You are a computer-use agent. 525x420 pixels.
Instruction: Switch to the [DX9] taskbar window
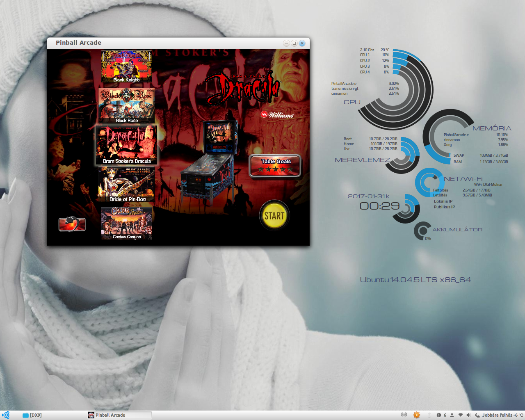click(x=32, y=415)
